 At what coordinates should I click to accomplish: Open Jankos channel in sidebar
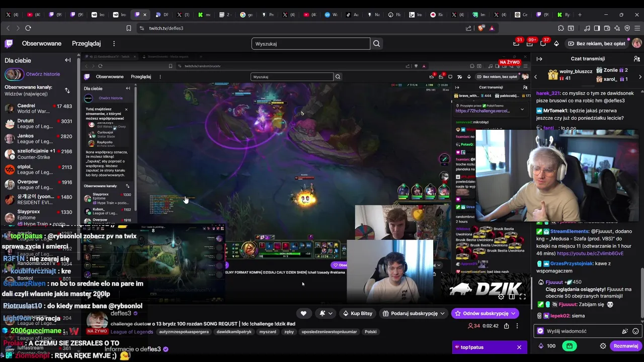click(38, 139)
